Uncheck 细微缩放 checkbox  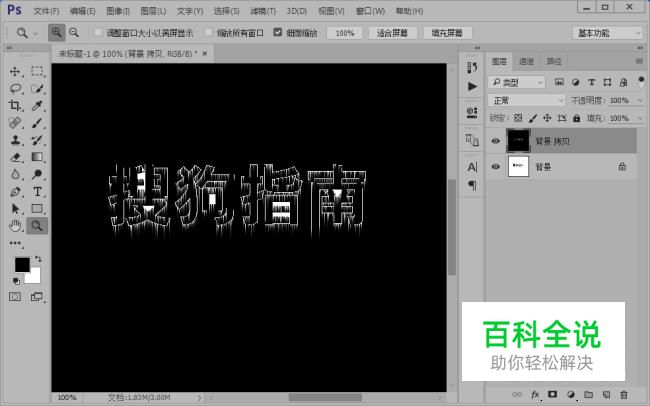point(278,32)
